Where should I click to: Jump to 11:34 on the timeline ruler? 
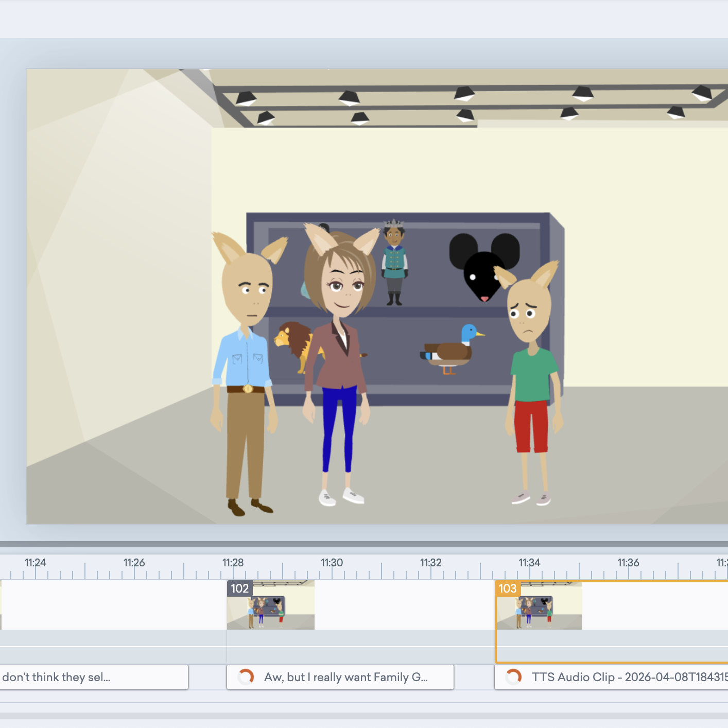530,563
